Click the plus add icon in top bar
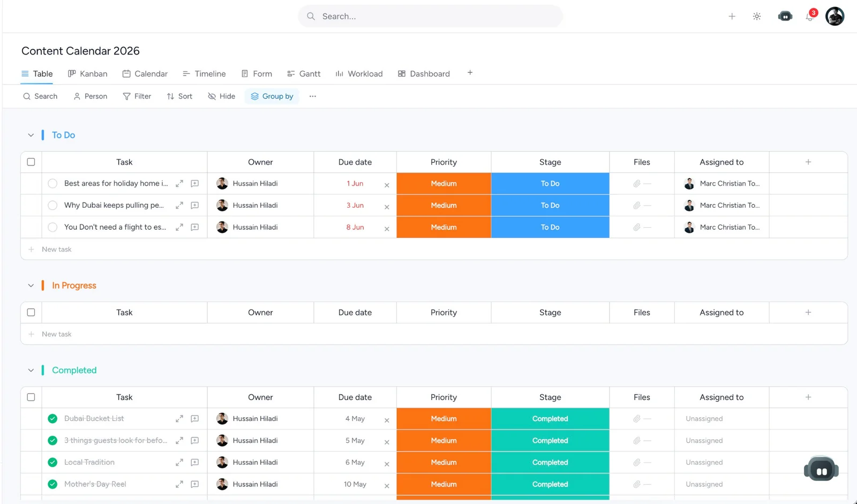 tap(732, 17)
